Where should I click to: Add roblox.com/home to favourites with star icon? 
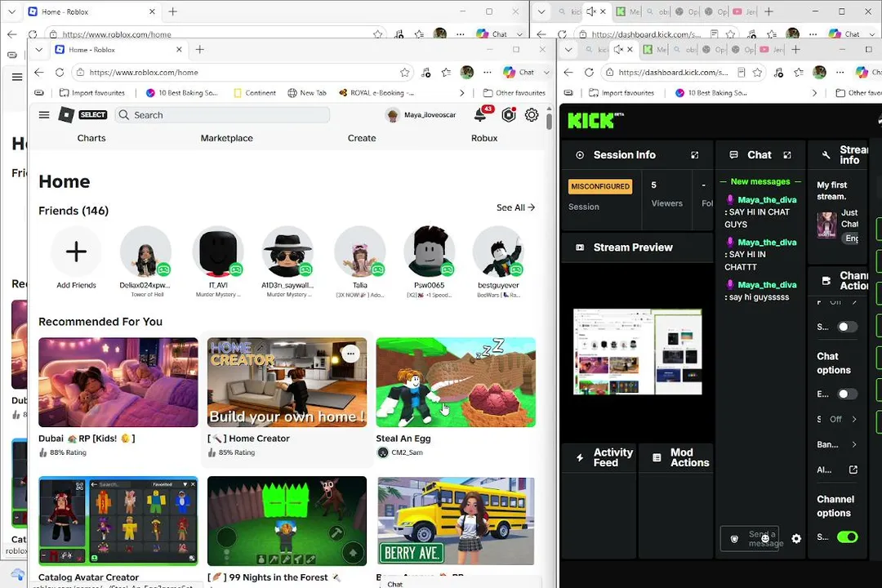tap(404, 72)
